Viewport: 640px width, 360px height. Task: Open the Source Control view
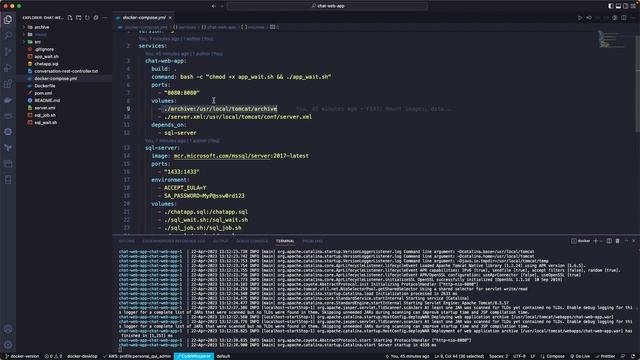pos(8,51)
